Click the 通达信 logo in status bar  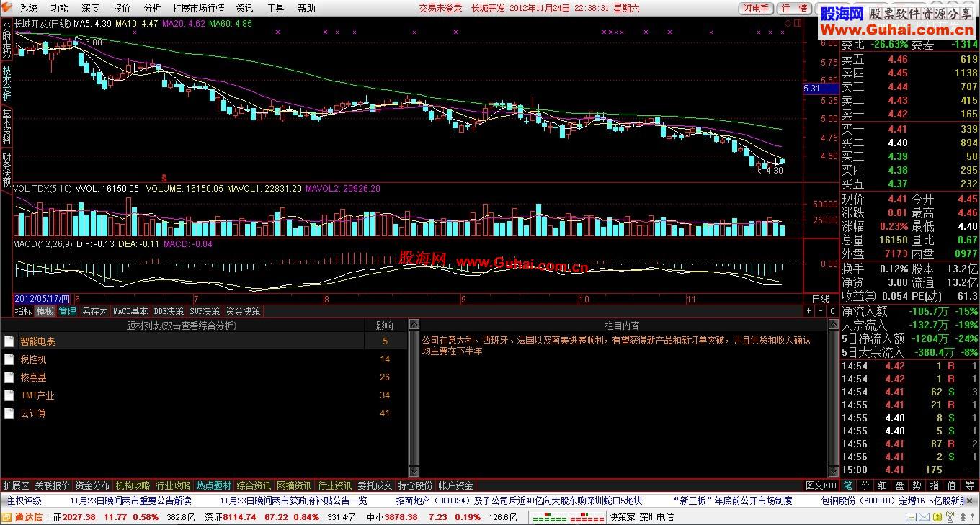tap(22, 517)
